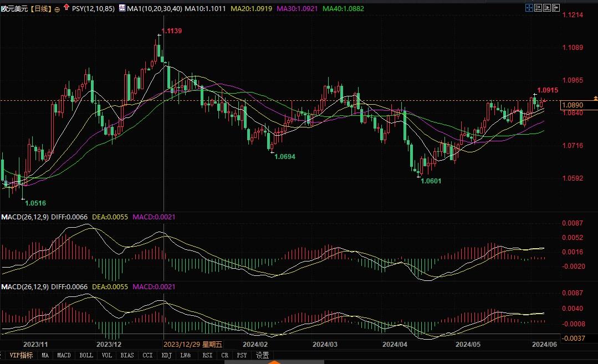Click the crosshair cursor icon

tap(529, 8)
